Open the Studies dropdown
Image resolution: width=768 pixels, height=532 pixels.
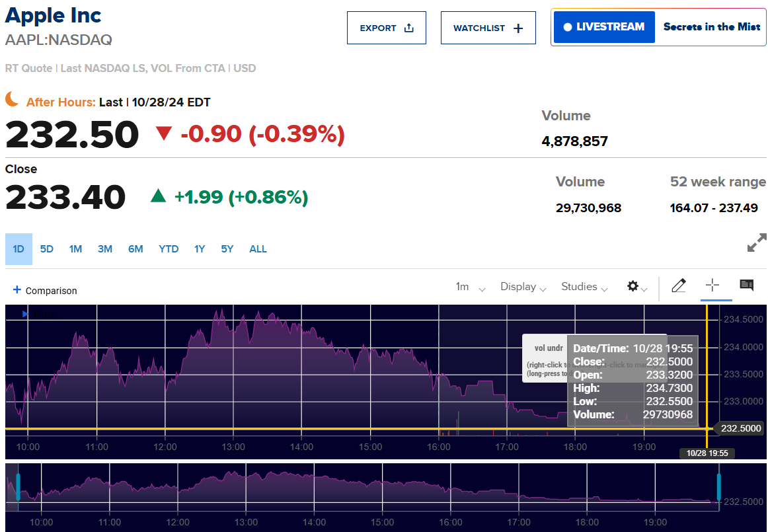584,287
